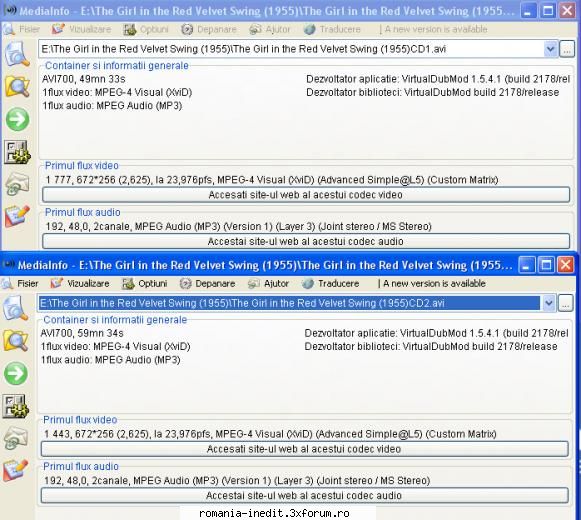Click the CD1.avi file path field
This screenshot has width=581, height=520.
pos(291,49)
